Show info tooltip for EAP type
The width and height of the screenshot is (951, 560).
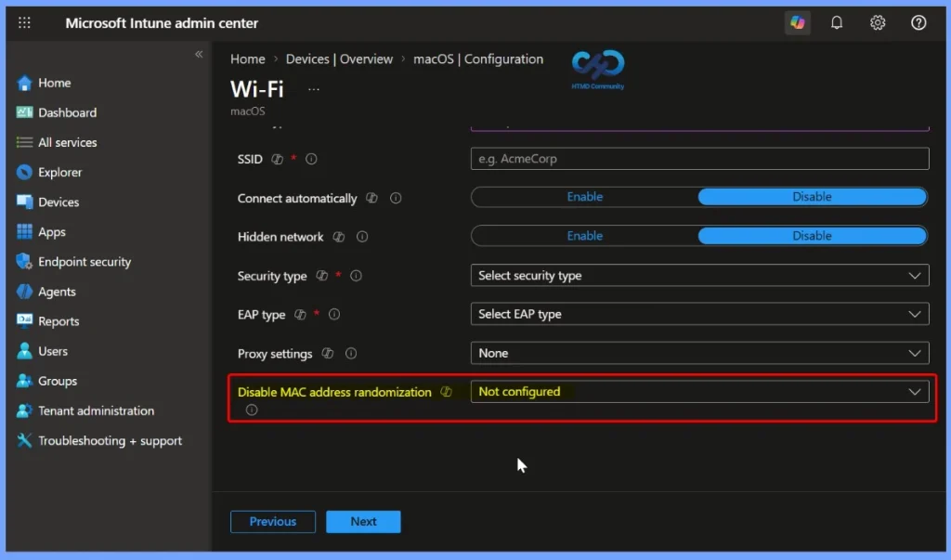[334, 314]
